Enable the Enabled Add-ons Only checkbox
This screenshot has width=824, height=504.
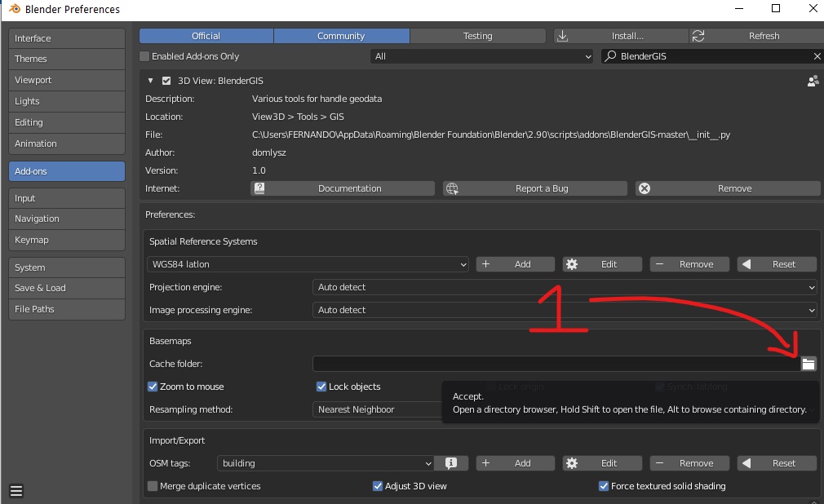click(x=145, y=56)
